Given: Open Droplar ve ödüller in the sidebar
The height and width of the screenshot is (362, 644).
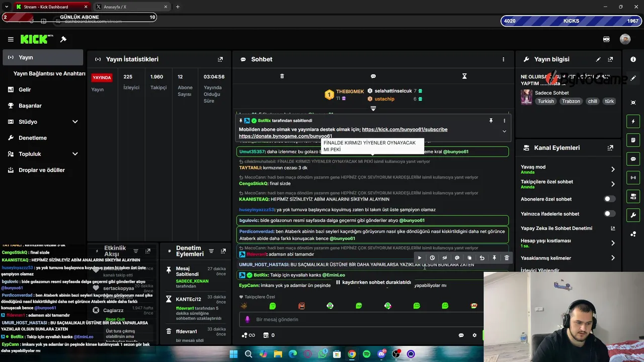Looking at the screenshot, I should [43, 170].
